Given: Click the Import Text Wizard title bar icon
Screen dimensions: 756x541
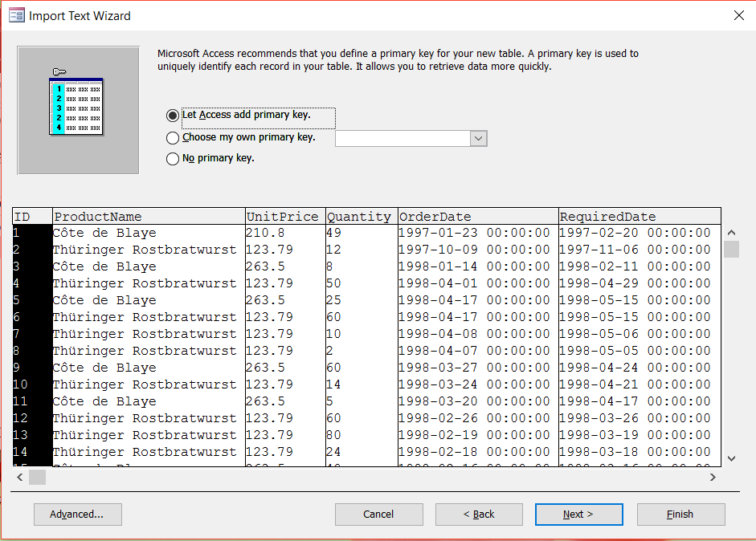Looking at the screenshot, I should point(16,15).
